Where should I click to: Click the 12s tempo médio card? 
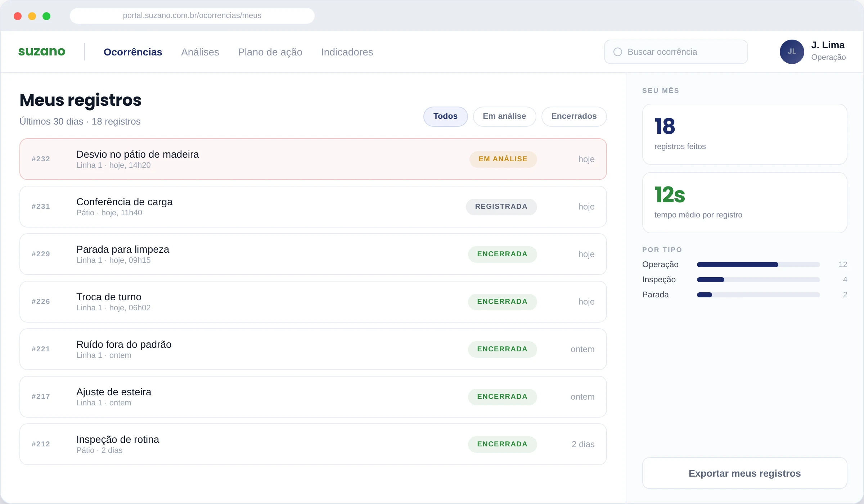pyautogui.click(x=744, y=203)
